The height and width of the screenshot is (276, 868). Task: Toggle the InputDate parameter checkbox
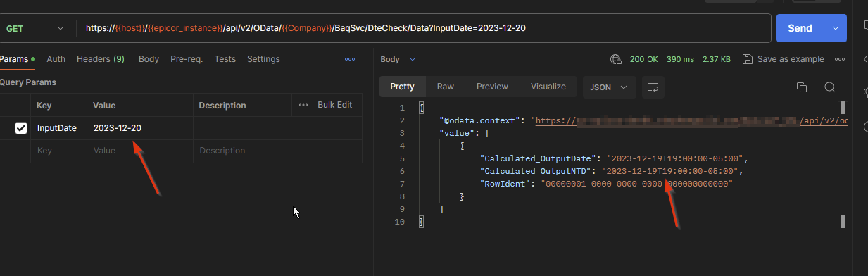click(x=21, y=128)
